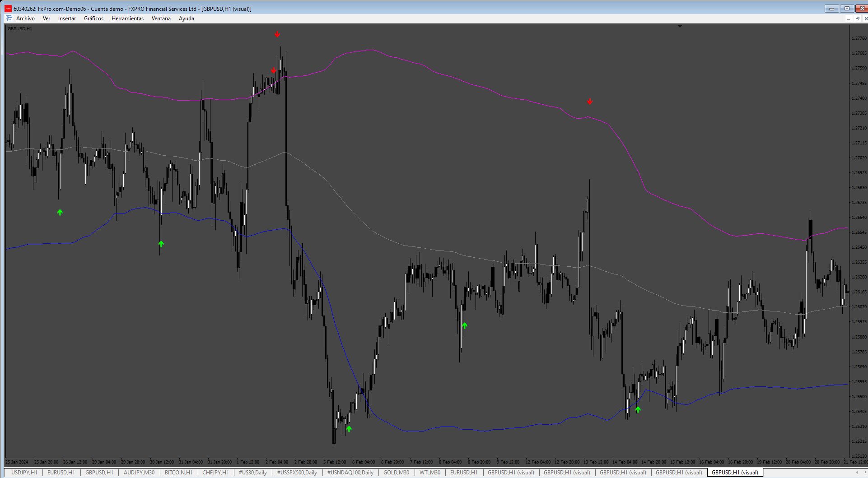Minimize the main terminal window

[x=831, y=9]
